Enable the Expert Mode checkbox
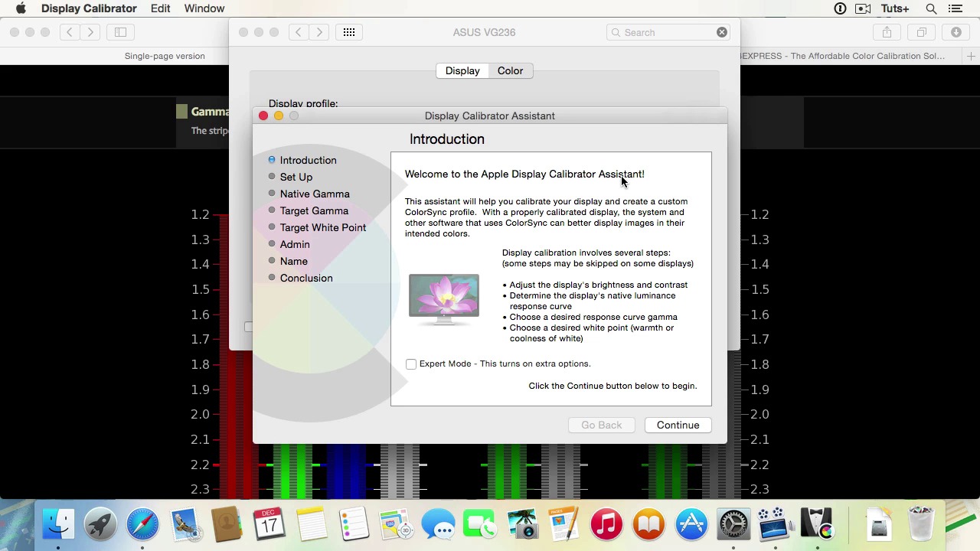The height and width of the screenshot is (551, 980). pyautogui.click(x=411, y=364)
